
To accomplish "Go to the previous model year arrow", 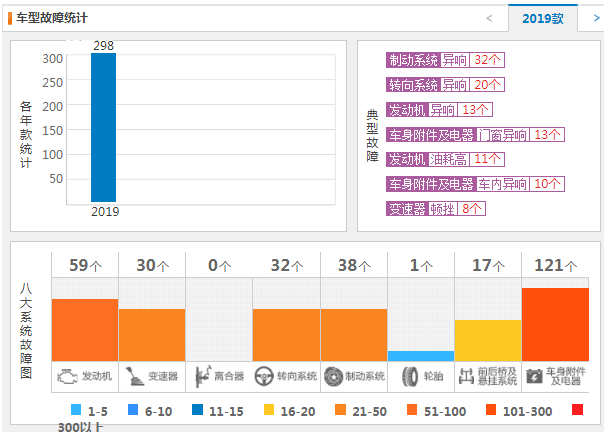I will 489,18.
